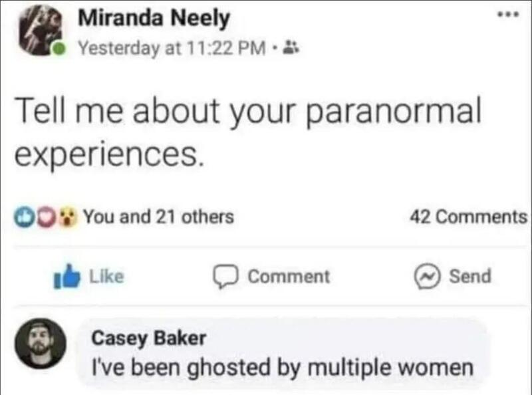Open Casey Baker's profile picture
Image resolution: width=532 pixels, height=395 pixels.
(x=40, y=343)
